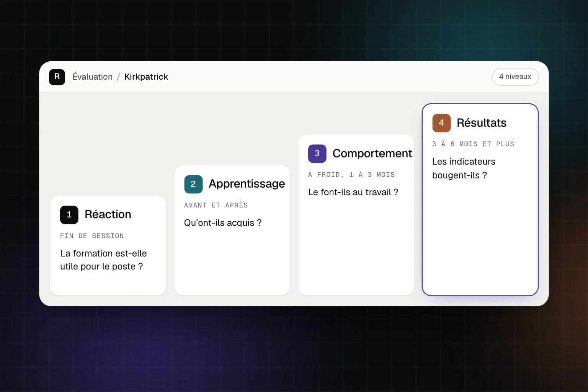588x392 pixels.
Task: Click the orange number 4 badge
Action: point(441,123)
